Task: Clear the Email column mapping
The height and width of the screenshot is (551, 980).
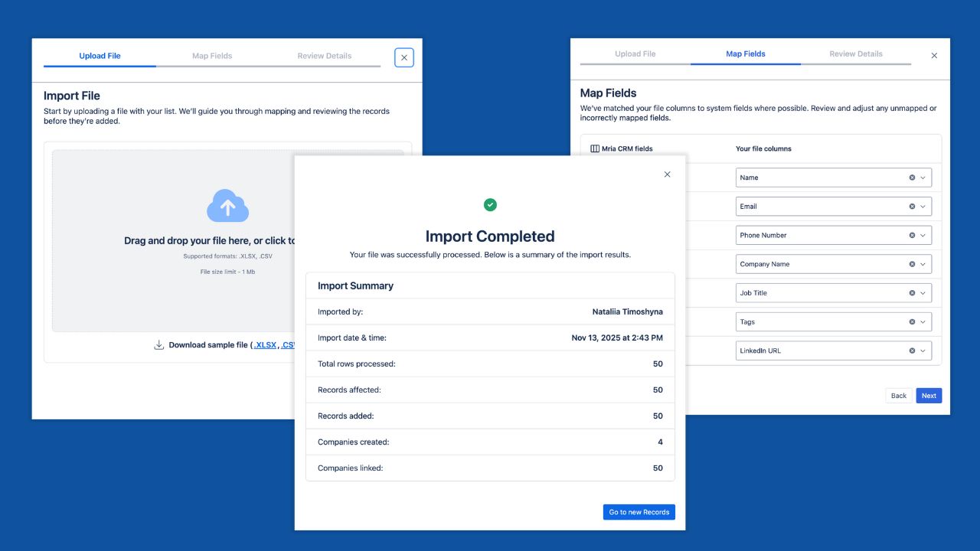Action: 912,207
